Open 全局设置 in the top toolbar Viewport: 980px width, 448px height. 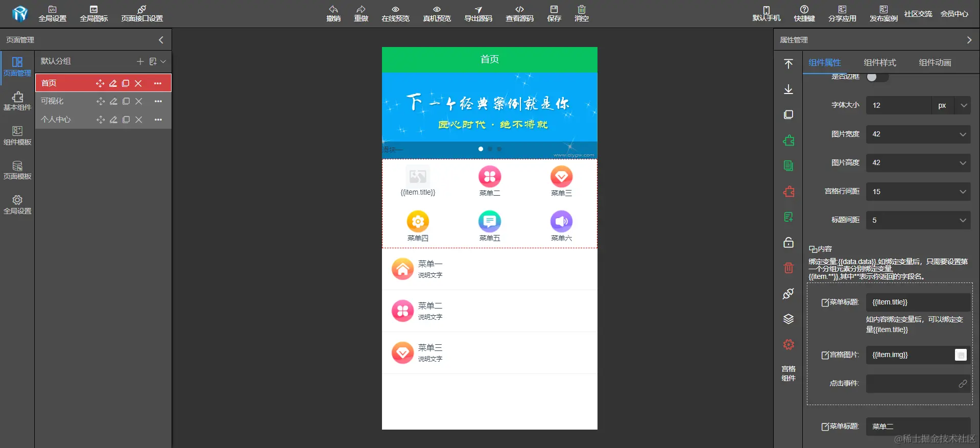click(x=52, y=14)
